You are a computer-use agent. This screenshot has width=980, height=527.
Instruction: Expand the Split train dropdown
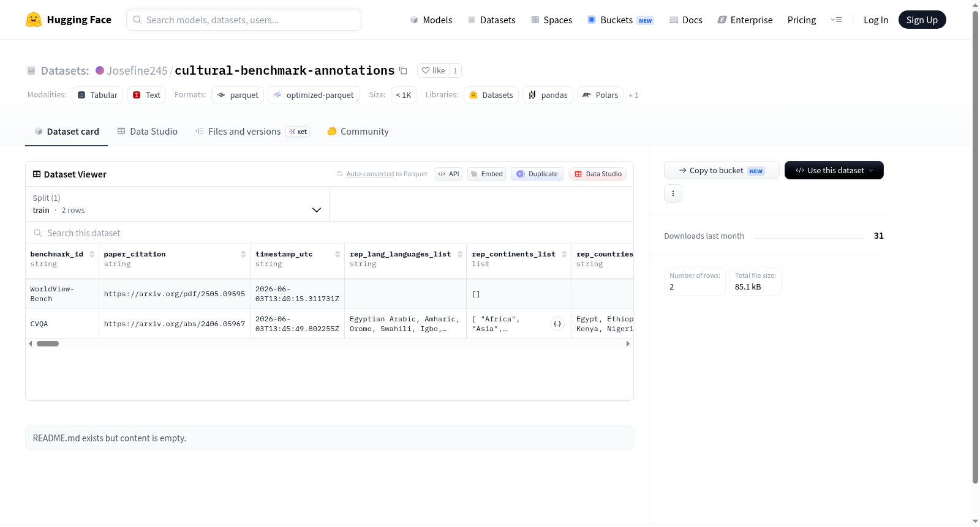tap(177, 204)
